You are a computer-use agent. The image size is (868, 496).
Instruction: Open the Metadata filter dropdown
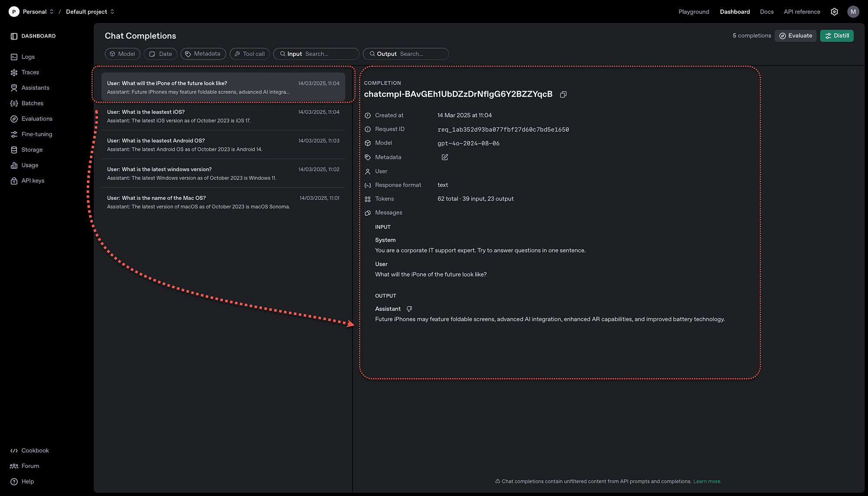(203, 54)
